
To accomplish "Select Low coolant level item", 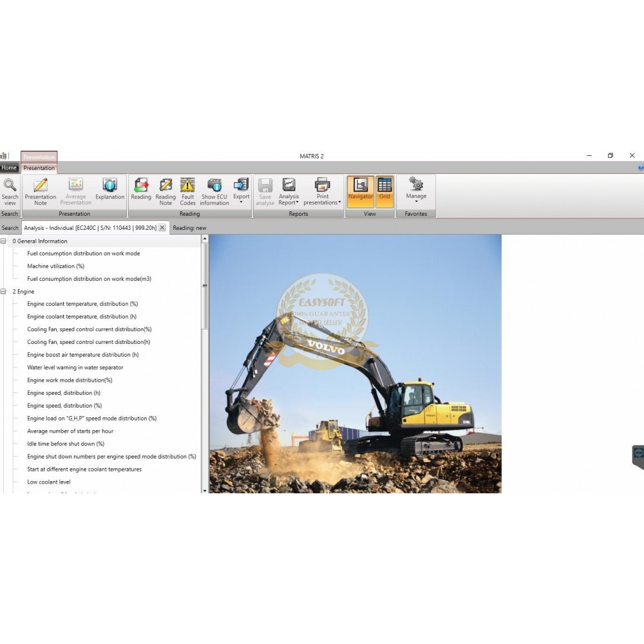I will [49, 482].
